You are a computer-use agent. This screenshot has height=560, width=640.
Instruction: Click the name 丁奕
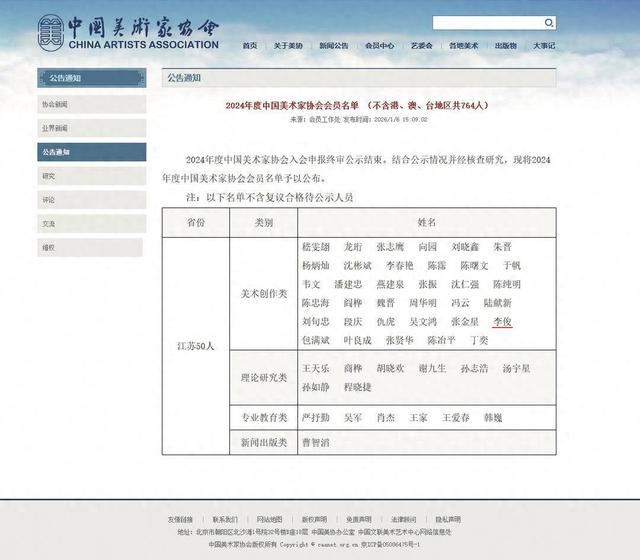tap(479, 340)
